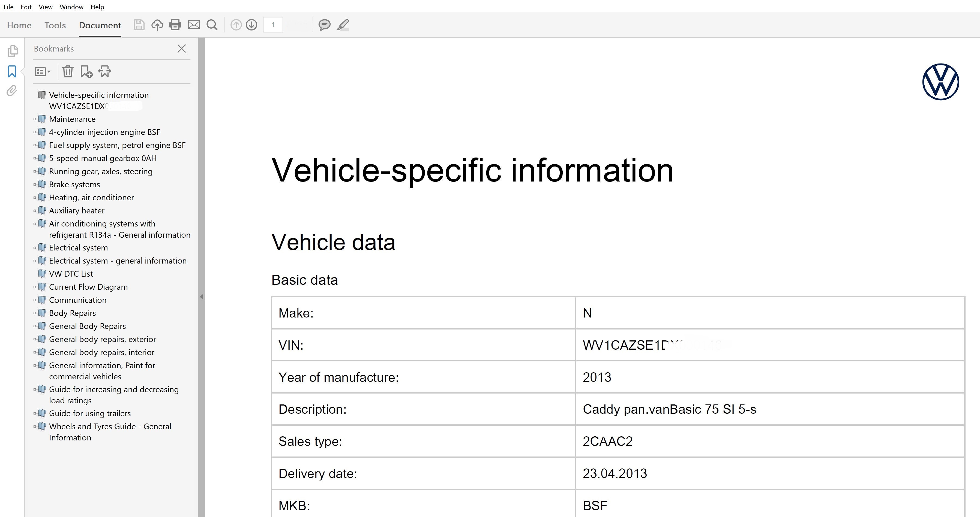Add a comment to the document
This screenshot has width=980, height=517.
point(325,25)
